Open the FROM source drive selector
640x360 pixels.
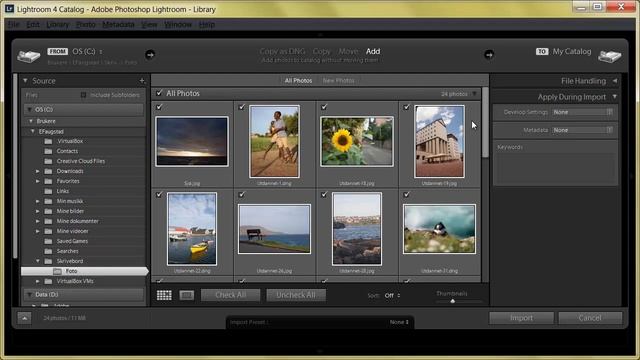[x=87, y=51]
